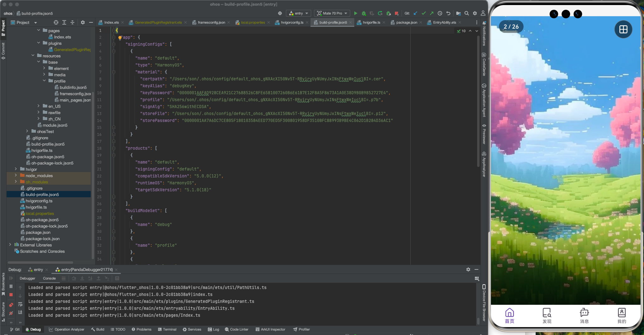Image resolution: width=644 pixels, height=335 pixels.
Task: Pause the program in debug panel
Action: coord(11,286)
